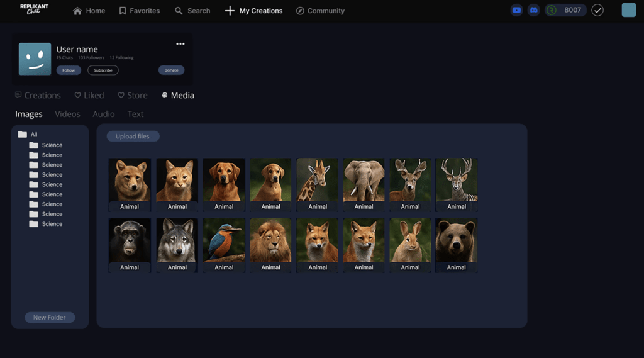Go to Home in the navigation bar
This screenshot has width=644, height=358.
click(89, 11)
